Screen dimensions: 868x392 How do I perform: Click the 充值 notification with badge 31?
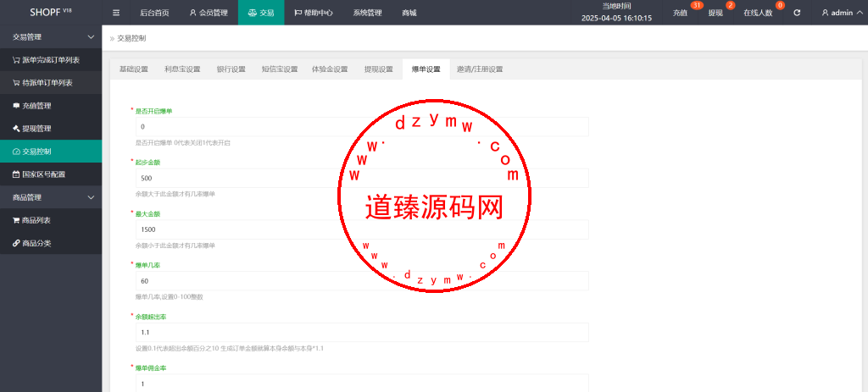tap(681, 13)
